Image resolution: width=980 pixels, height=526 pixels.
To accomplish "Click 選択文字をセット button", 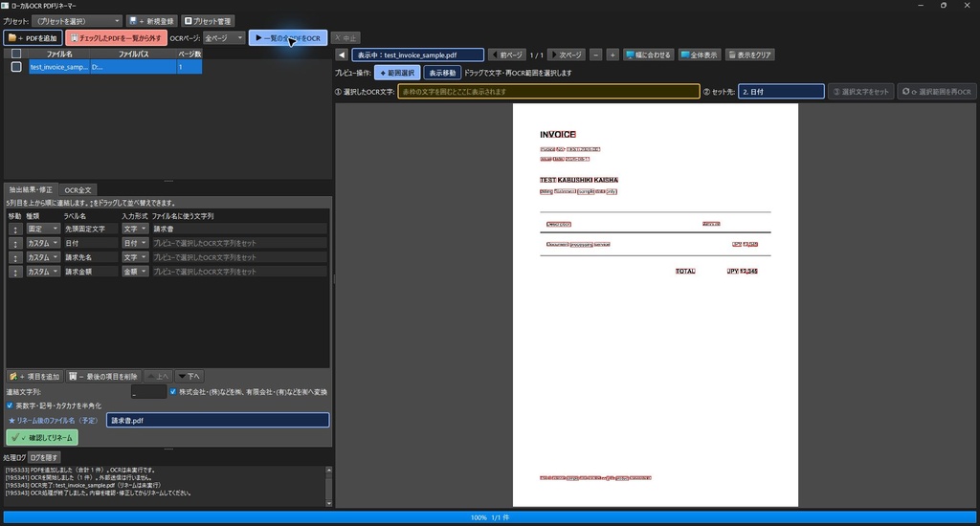I will [x=861, y=92].
